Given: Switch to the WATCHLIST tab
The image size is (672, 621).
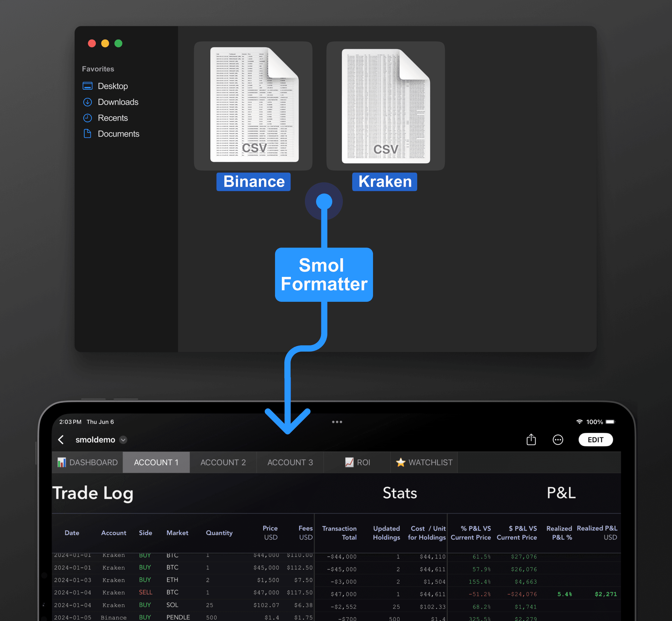Looking at the screenshot, I should pos(424,462).
